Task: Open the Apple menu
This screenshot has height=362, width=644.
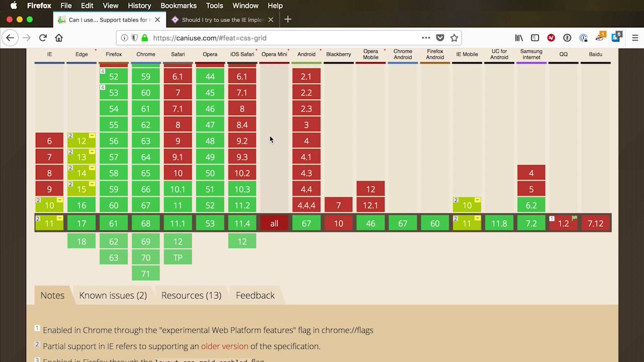Action: tap(14, 6)
